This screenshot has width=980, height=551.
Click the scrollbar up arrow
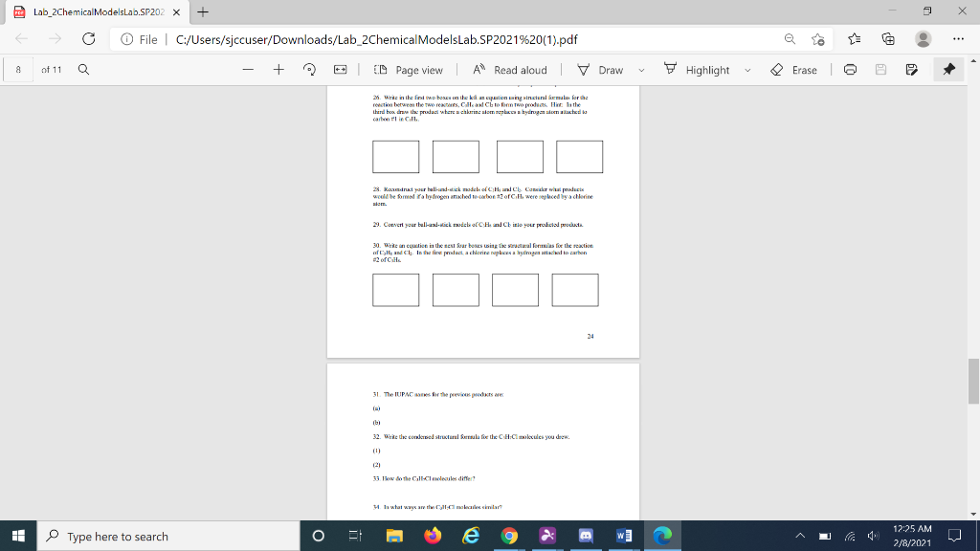click(973, 60)
